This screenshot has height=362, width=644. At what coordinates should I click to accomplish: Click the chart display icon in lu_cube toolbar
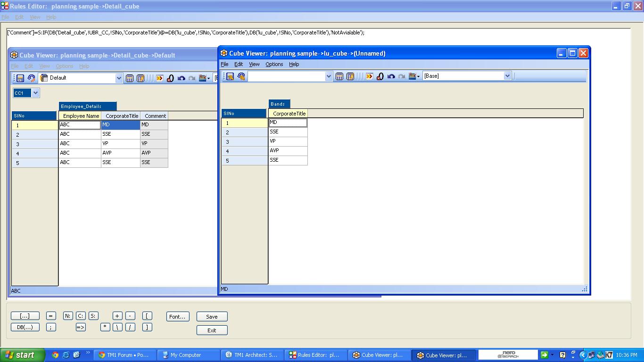click(413, 76)
